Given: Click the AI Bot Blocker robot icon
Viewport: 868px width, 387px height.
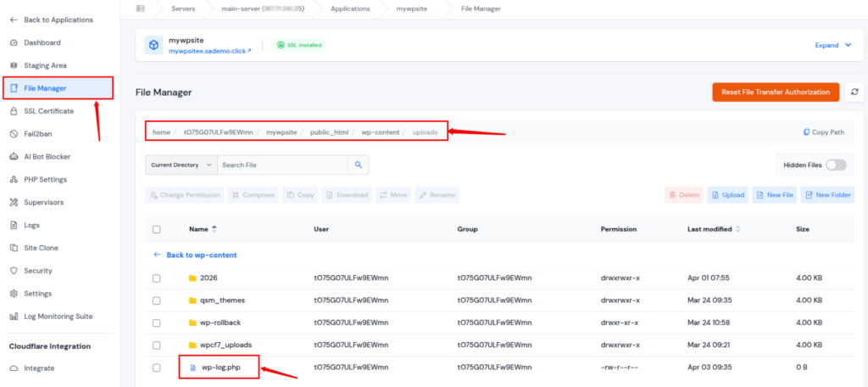Looking at the screenshot, I should (x=14, y=157).
